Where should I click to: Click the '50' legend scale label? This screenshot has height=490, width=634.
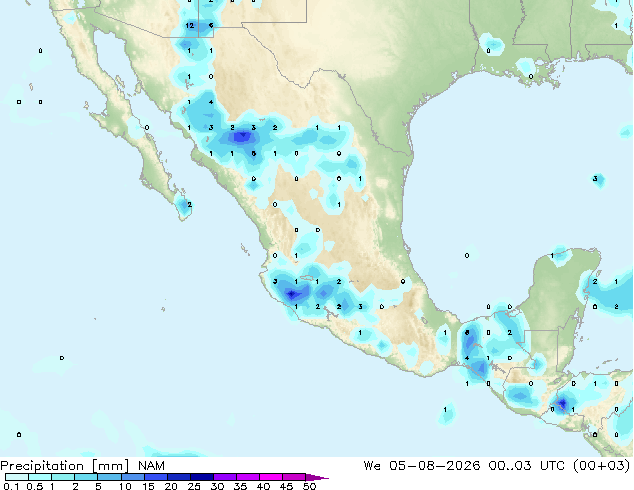click(309, 486)
